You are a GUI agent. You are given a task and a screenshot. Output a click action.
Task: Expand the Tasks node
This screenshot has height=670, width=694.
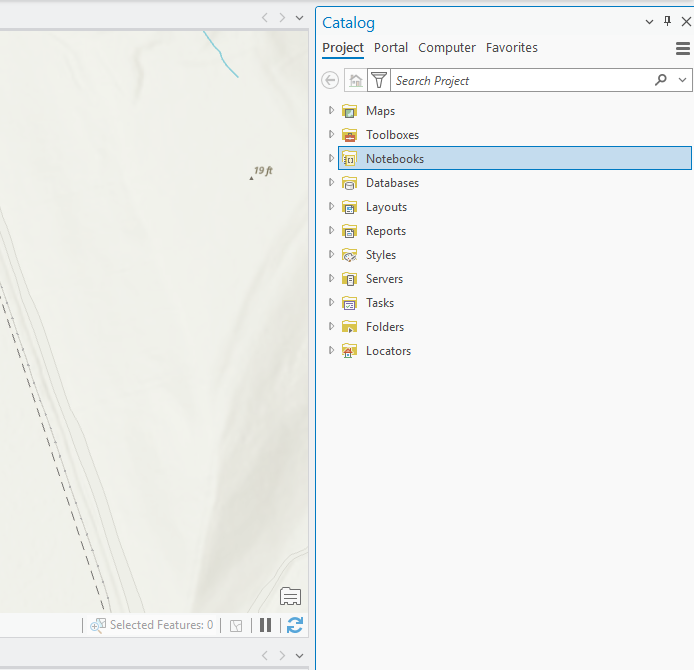coord(331,302)
